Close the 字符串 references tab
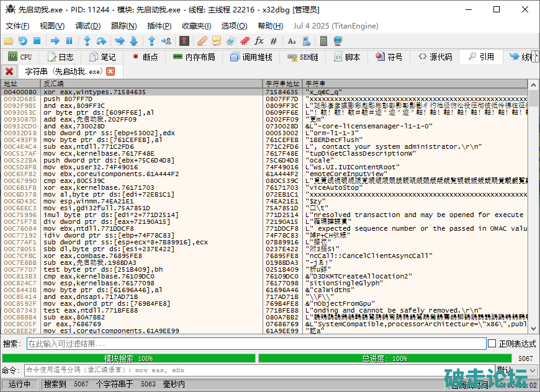 pyautogui.click(x=110, y=71)
